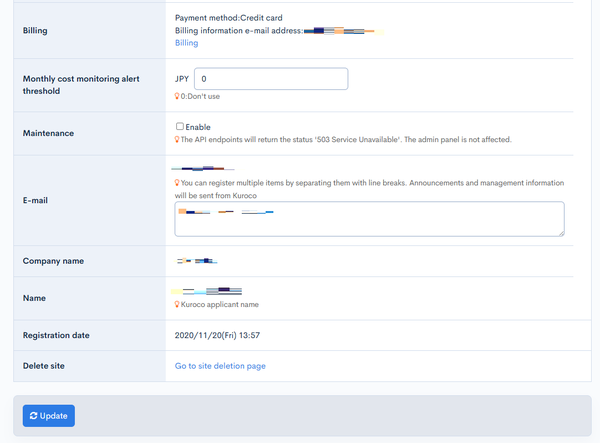The height and width of the screenshot is (443, 600).
Task: Focus the E-mail addresses text area
Action: coord(369,219)
